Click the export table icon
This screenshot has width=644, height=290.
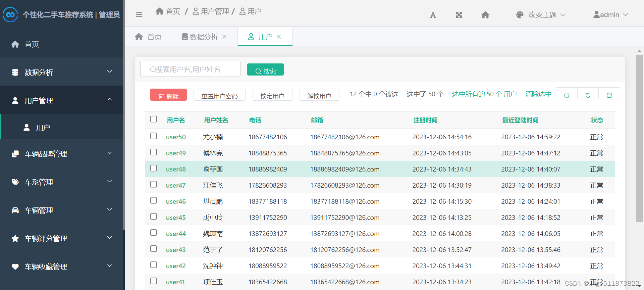click(x=609, y=95)
